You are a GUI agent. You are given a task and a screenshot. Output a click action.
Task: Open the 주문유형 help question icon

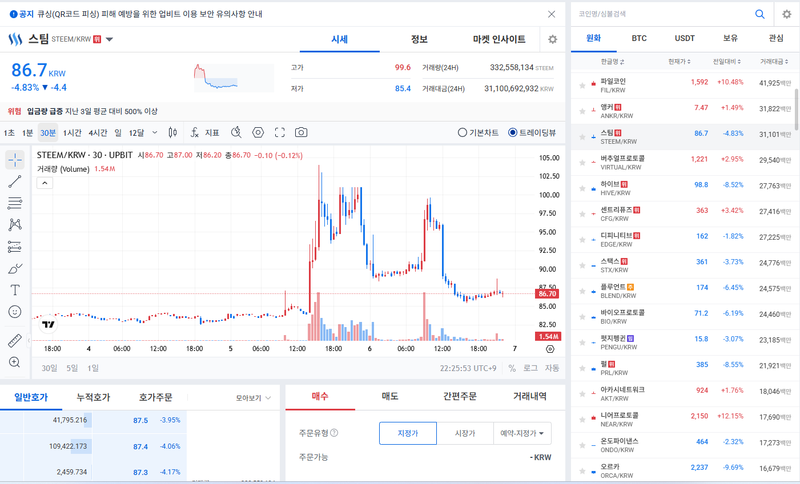334,433
